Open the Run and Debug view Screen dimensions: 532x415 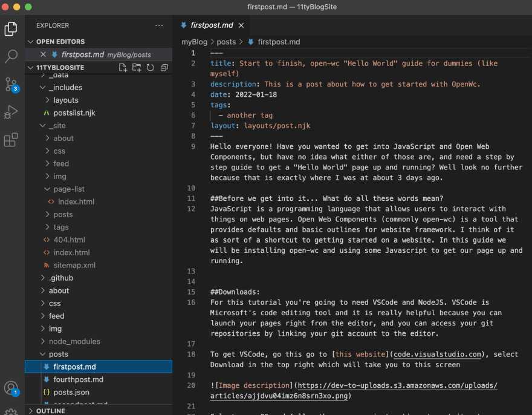pyautogui.click(x=11, y=112)
